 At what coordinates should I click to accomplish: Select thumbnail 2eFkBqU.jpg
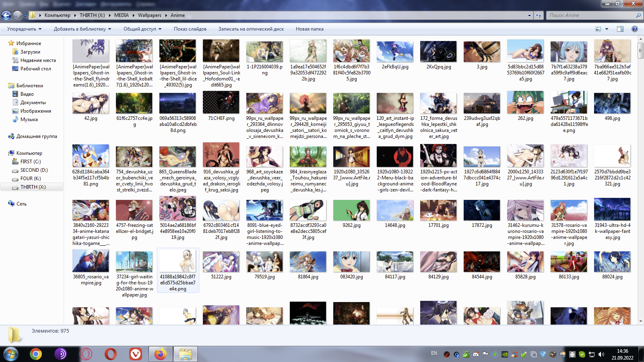coord(395,55)
